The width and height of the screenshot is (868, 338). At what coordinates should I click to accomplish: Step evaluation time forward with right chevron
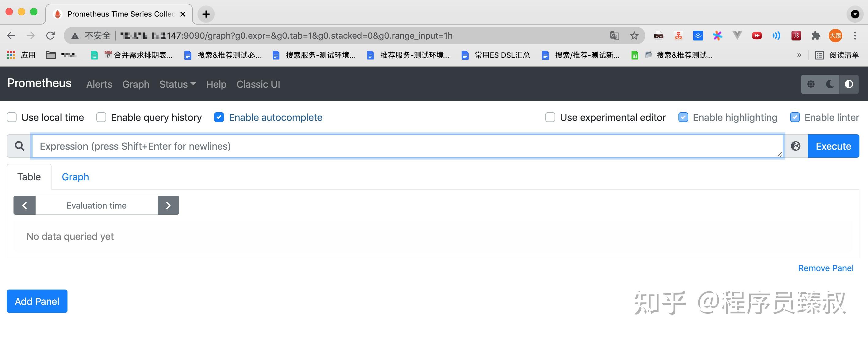coord(168,205)
